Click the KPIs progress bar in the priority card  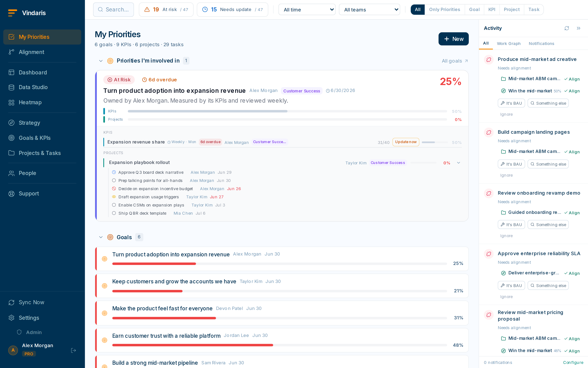coord(287,111)
